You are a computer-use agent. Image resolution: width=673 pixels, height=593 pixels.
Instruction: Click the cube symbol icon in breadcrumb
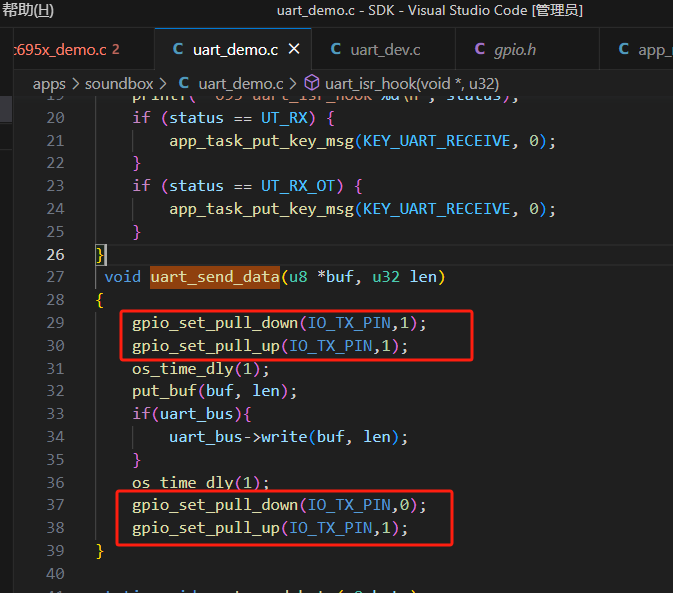tap(312, 83)
